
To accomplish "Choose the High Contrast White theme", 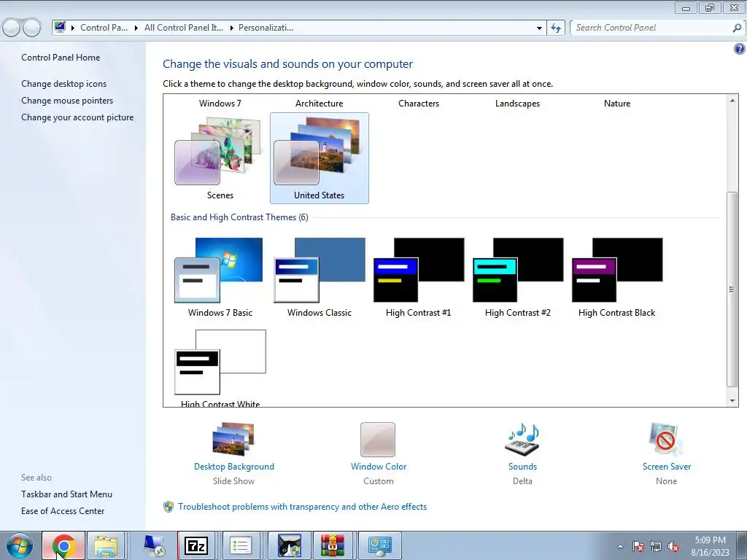I will tap(220, 367).
